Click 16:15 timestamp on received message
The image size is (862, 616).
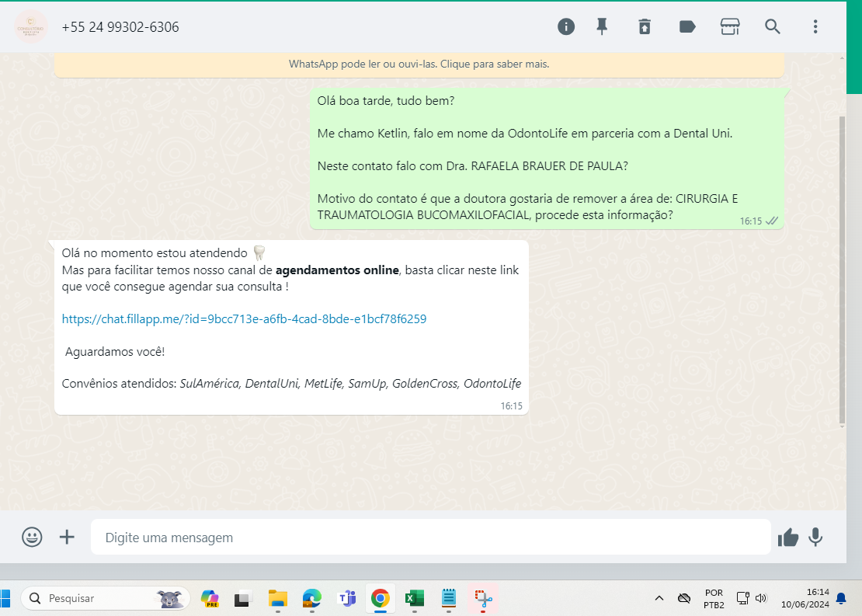pyautogui.click(x=511, y=406)
